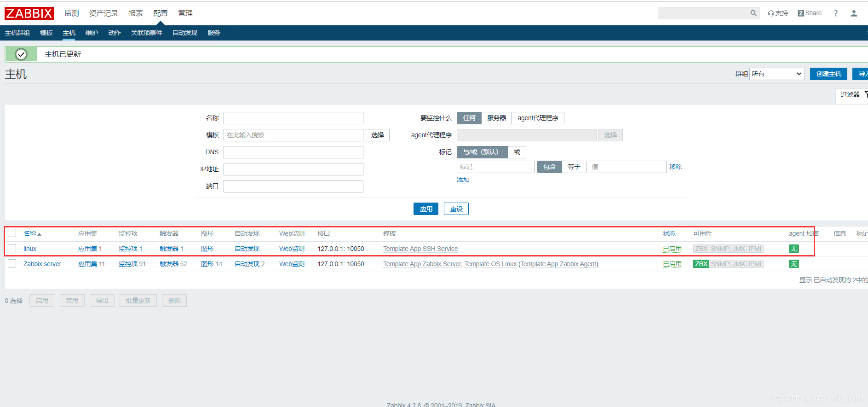The image size is (868, 407).
Task: Go to 自动发现 submenu
Action: pyautogui.click(x=185, y=33)
